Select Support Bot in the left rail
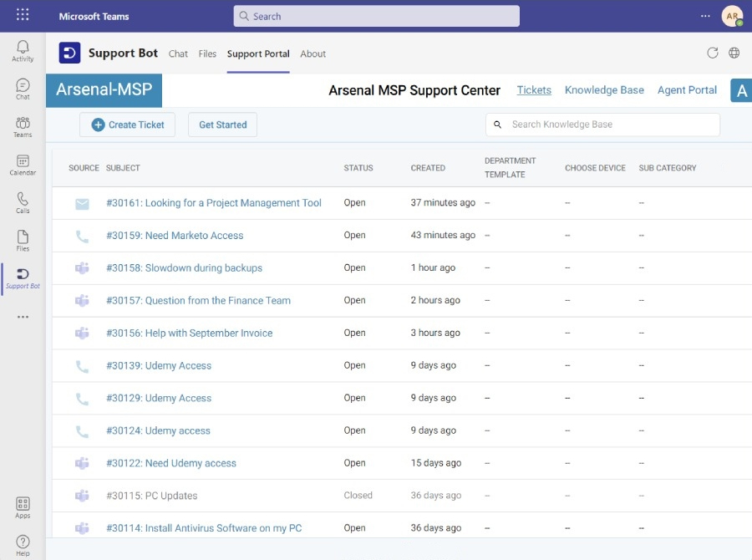Image resolution: width=752 pixels, height=560 pixels. pos(23,279)
